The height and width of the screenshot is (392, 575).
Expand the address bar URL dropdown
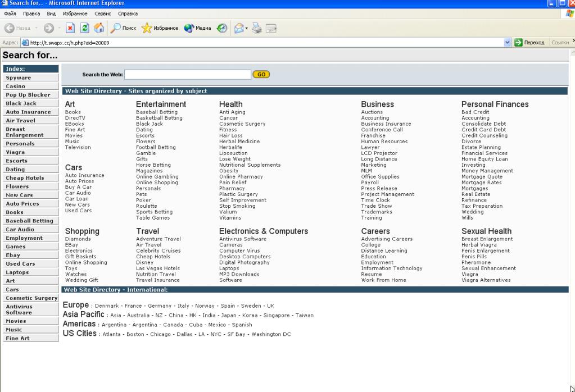click(x=507, y=43)
